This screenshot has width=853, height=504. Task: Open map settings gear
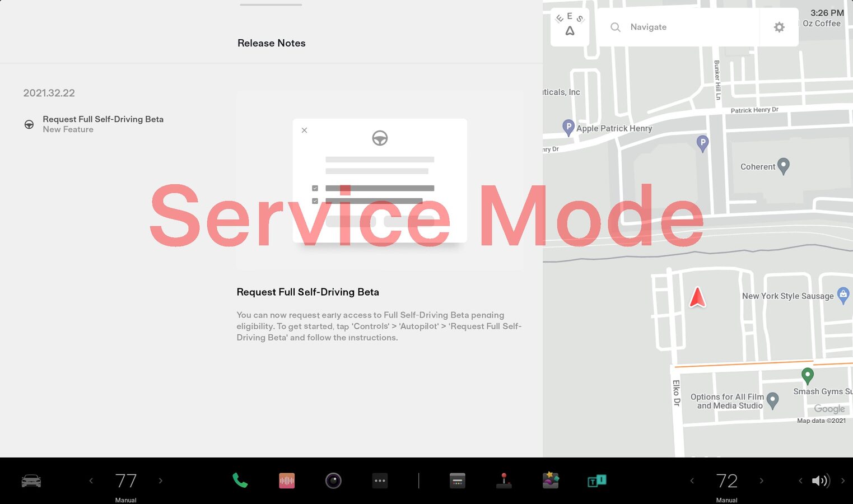[x=779, y=27]
